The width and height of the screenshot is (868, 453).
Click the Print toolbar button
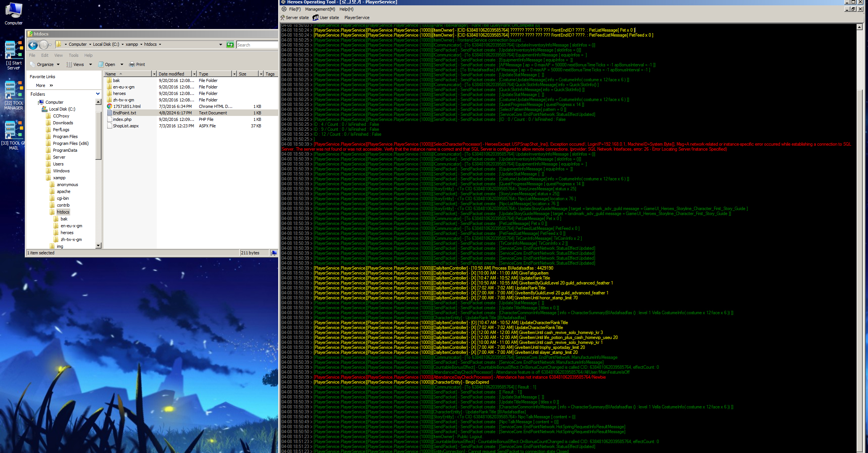tap(137, 64)
